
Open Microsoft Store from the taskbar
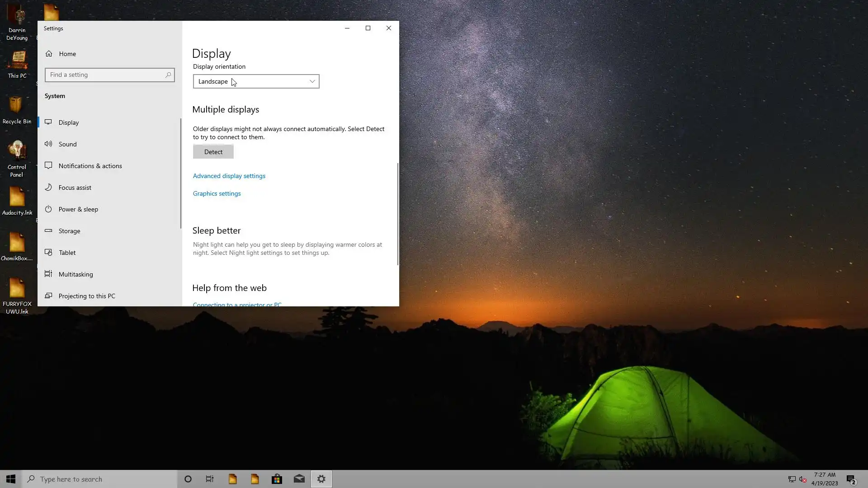(277, 479)
